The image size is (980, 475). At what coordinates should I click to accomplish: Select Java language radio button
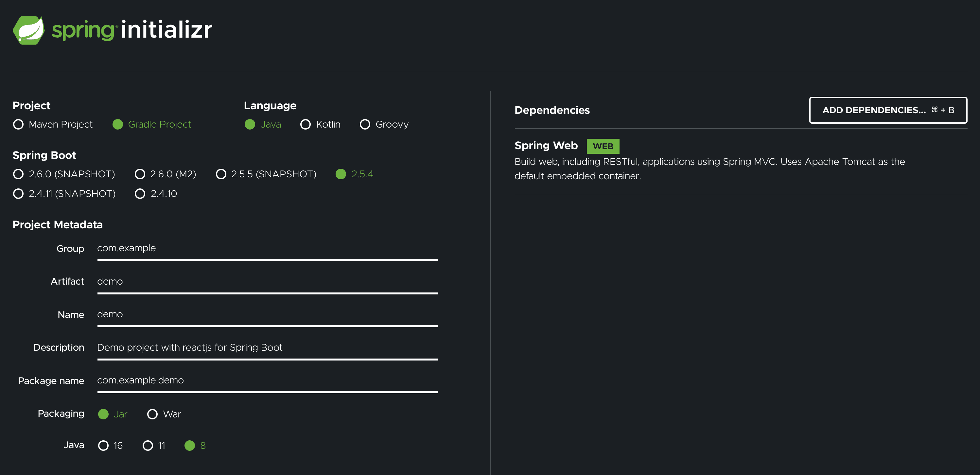point(250,124)
